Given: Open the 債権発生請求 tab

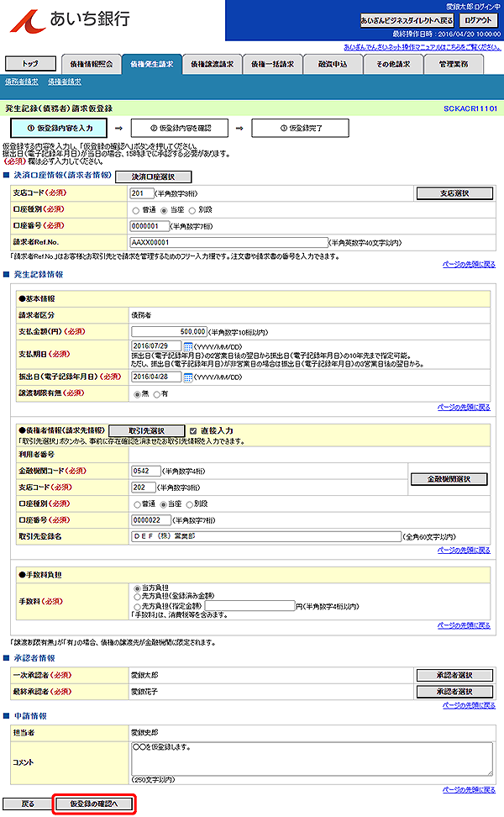Looking at the screenshot, I should click(x=151, y=64).
